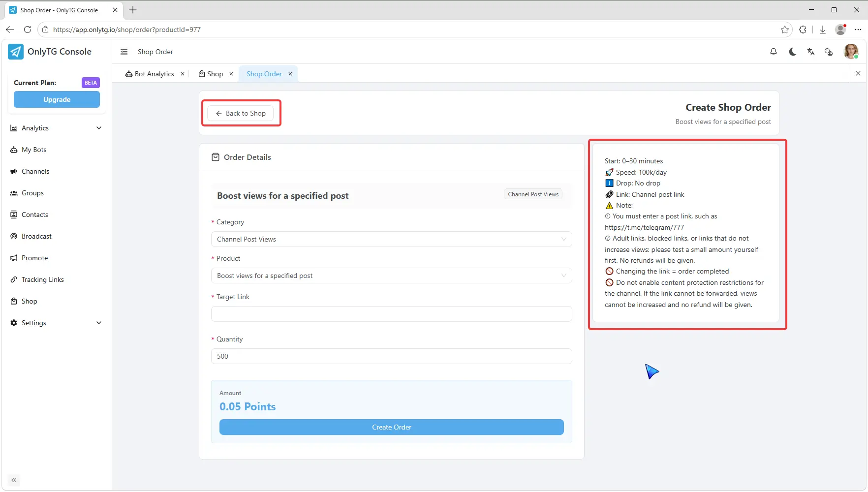Collapse sidebar using the double-chevron icon

click(x=14, y=480)
